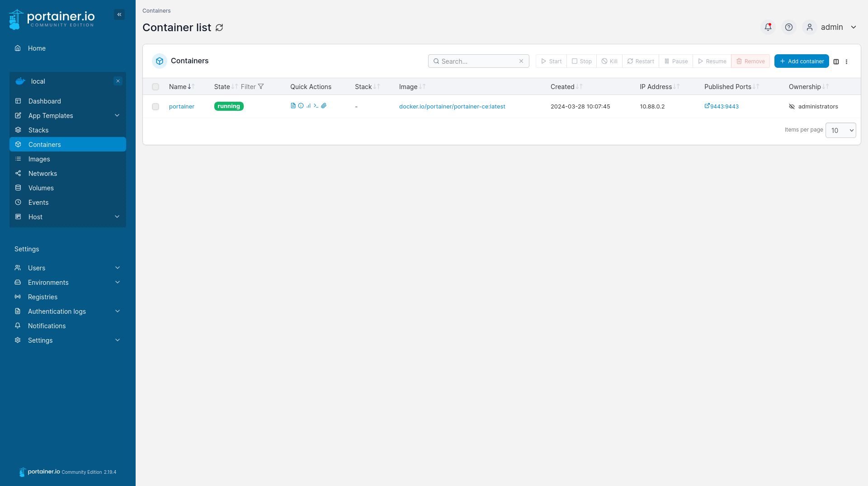Tick the select-all containers checkbox
The width and height of the screenshot is (868, 486).
click(156, 87)
